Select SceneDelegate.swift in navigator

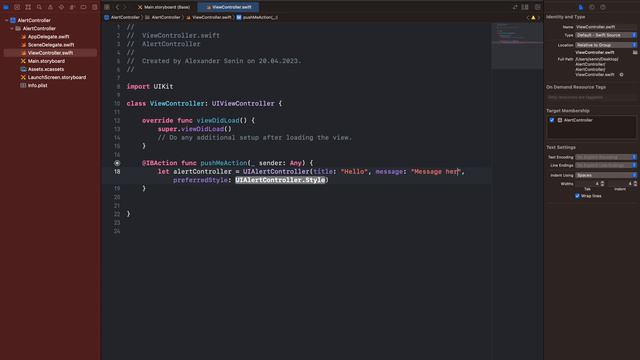click(x=51, y=45)
